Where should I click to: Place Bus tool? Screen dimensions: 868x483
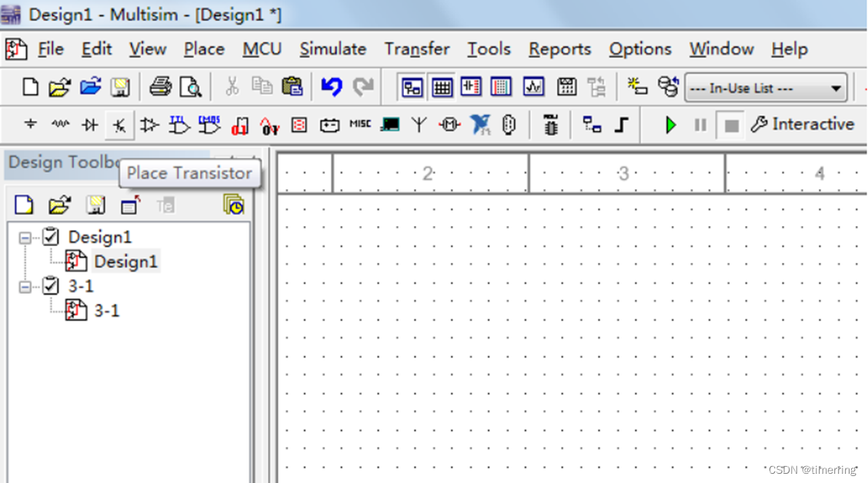(x=621, y=125)
